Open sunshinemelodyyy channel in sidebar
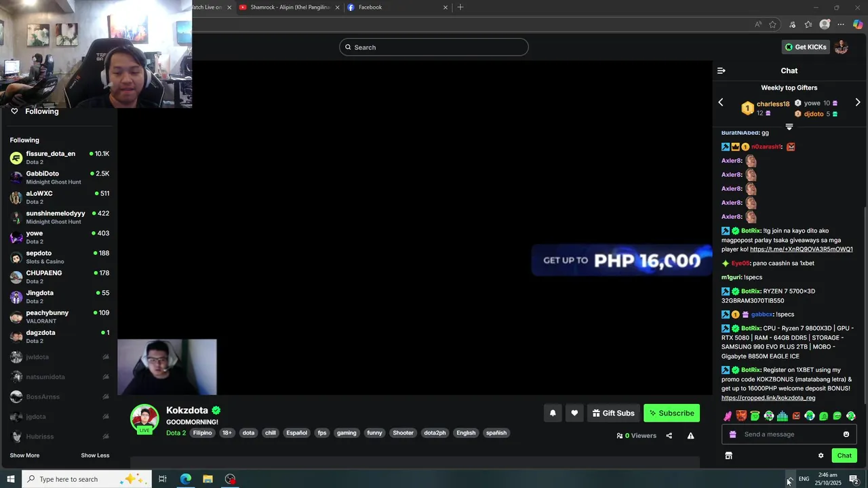The width and height of the screenshot is (868, 488). coord(60,218)
